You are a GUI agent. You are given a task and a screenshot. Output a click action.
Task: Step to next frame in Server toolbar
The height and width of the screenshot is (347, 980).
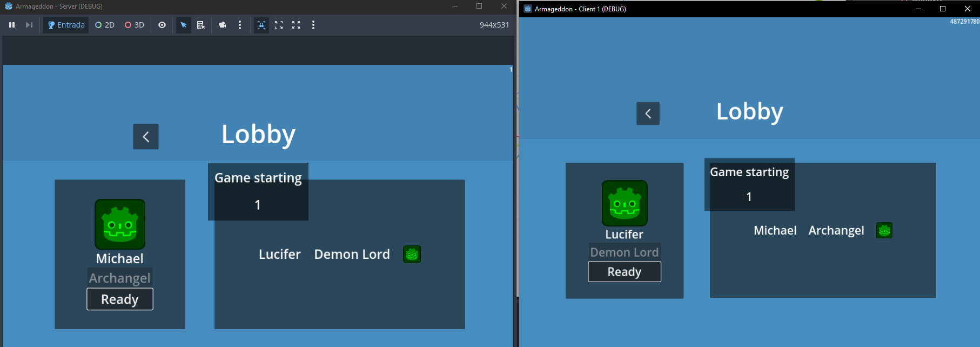pos(29,25)
